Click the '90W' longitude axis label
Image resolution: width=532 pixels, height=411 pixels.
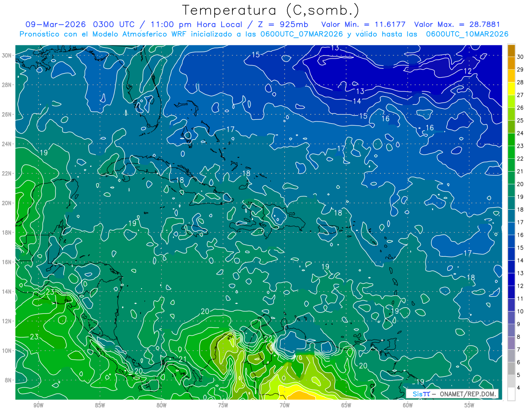click(x=39, y=406)
